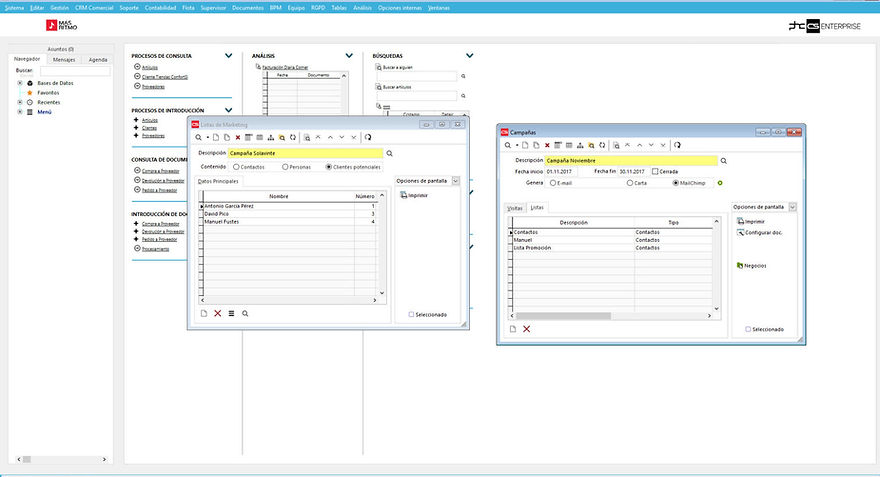Open Proveedores link under Procesos de Consulta

point(153,87)
